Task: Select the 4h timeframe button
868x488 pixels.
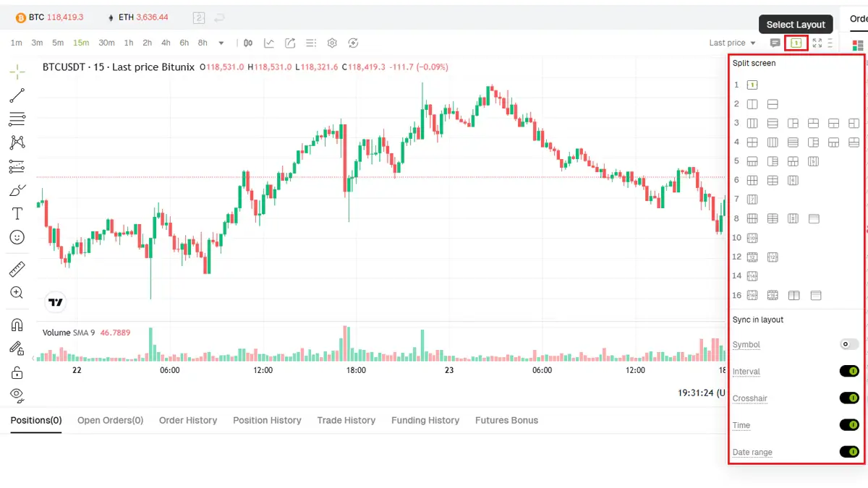Action: [x=166, y=43]
